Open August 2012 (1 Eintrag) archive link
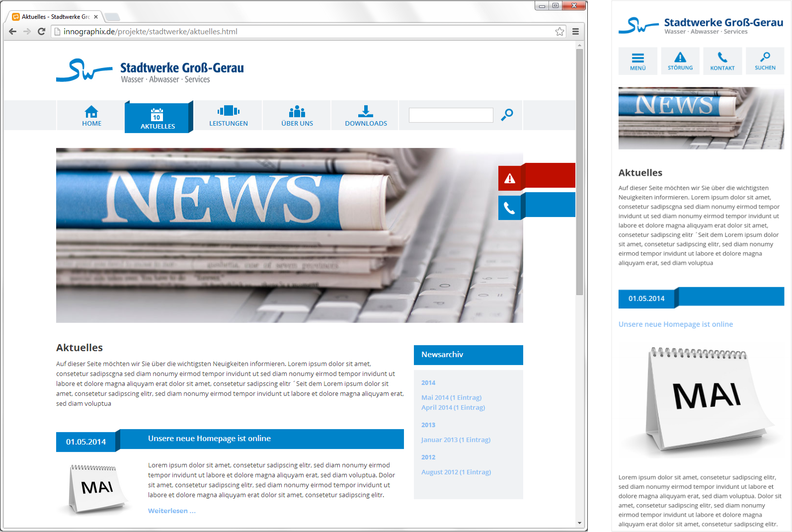 coord(456,472)
